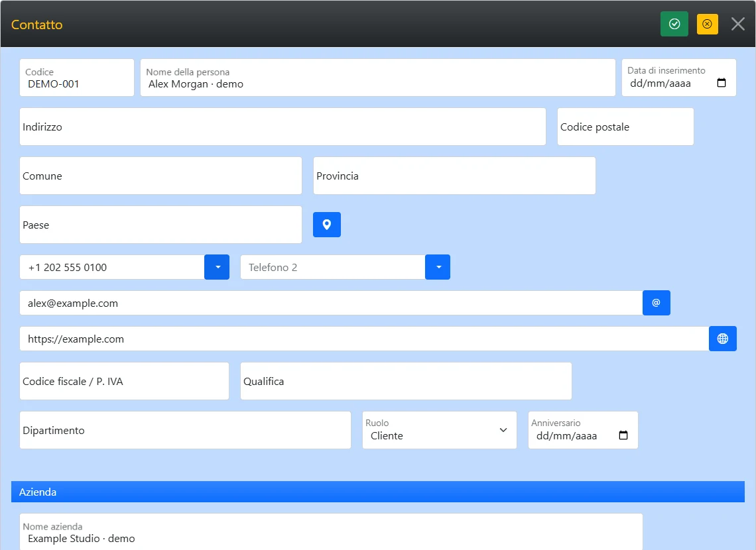Focus the Dipartimento input field
Image resolution: width=756 pixels, height=550 pixels.
click(x=185, y=430)
